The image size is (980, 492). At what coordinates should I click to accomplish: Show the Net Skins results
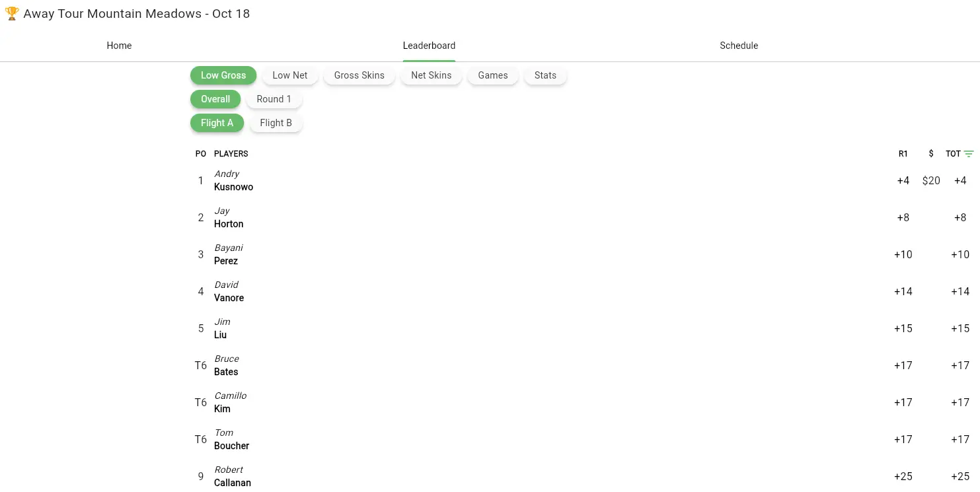tap(431, 75)
